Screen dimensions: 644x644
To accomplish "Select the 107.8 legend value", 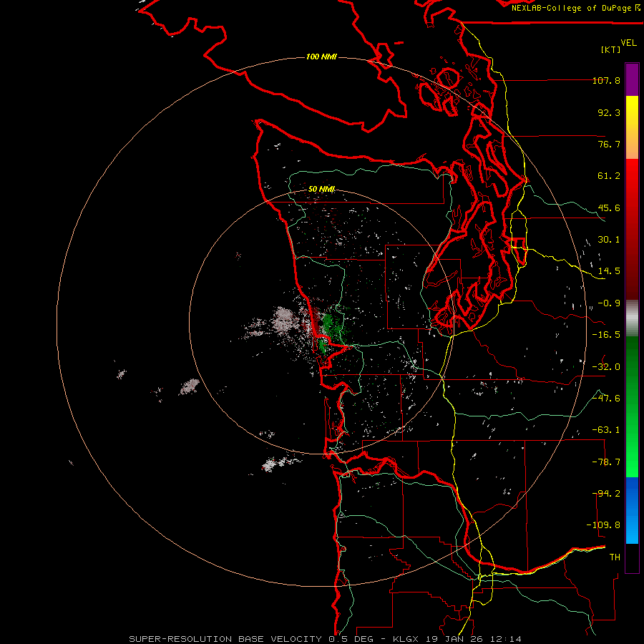I will [606, 80].
